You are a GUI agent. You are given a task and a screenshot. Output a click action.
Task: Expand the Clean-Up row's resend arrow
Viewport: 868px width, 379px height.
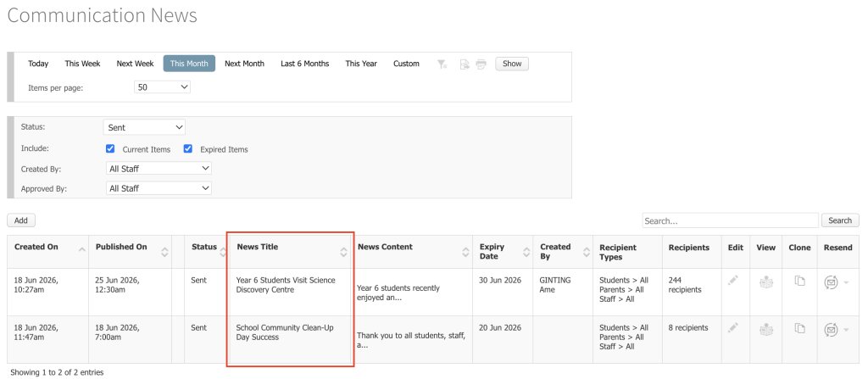pos(846,330)
